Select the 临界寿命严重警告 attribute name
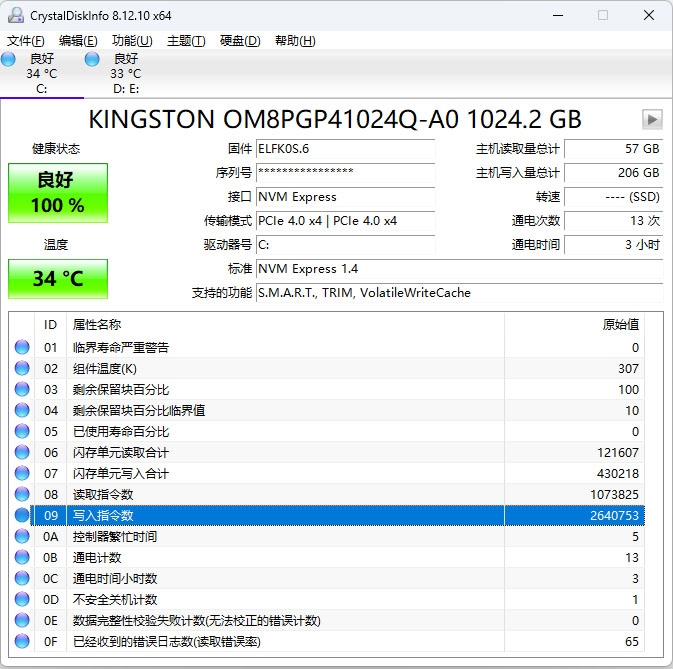This screenshot has height=669, width=673. (x=121, y=348)
